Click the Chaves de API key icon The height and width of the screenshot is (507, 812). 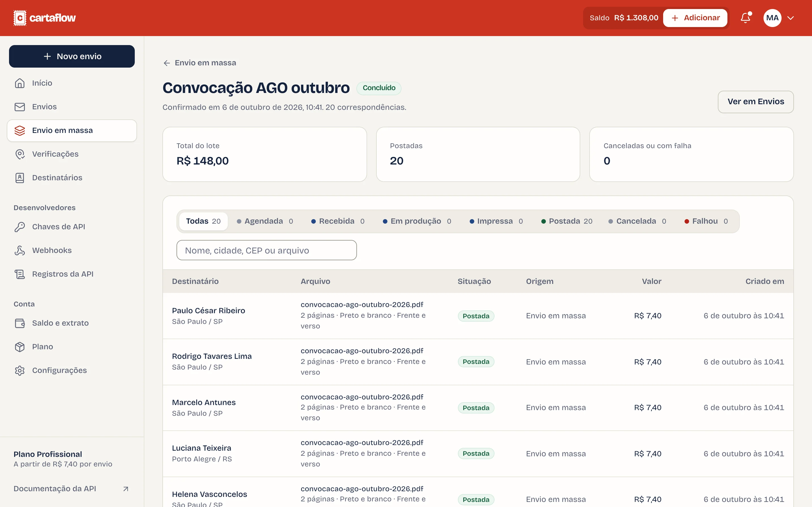pyautogui.click(x=20, y=227)
